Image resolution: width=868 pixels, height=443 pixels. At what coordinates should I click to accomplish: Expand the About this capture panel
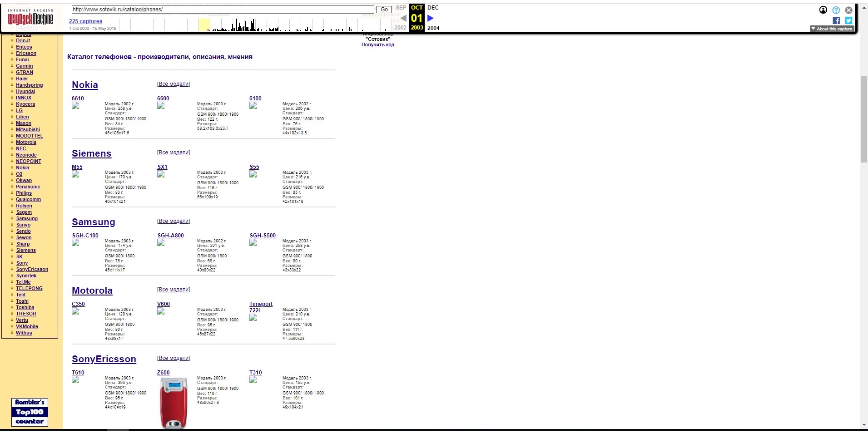832,29
